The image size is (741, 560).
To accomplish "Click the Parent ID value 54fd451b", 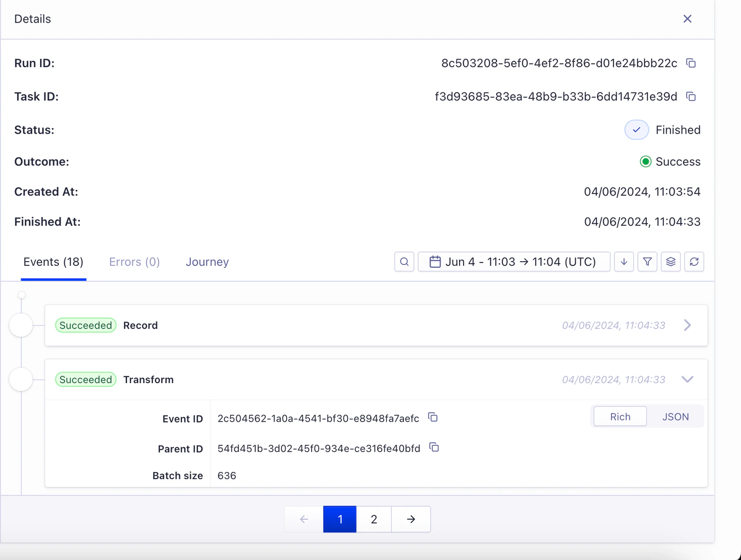I will (x=319, y=448).
